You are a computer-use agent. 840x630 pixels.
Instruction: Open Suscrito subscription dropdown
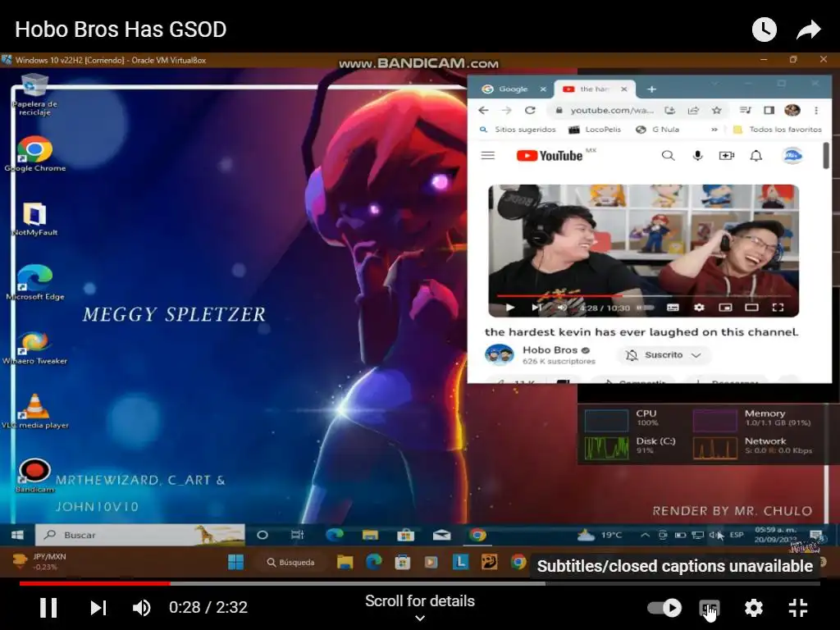(664, 355)
